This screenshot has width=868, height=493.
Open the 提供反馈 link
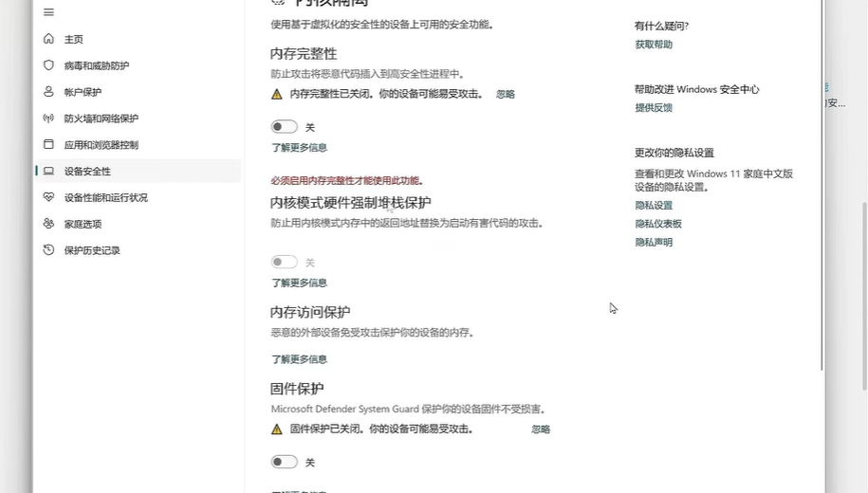[654, 108]
